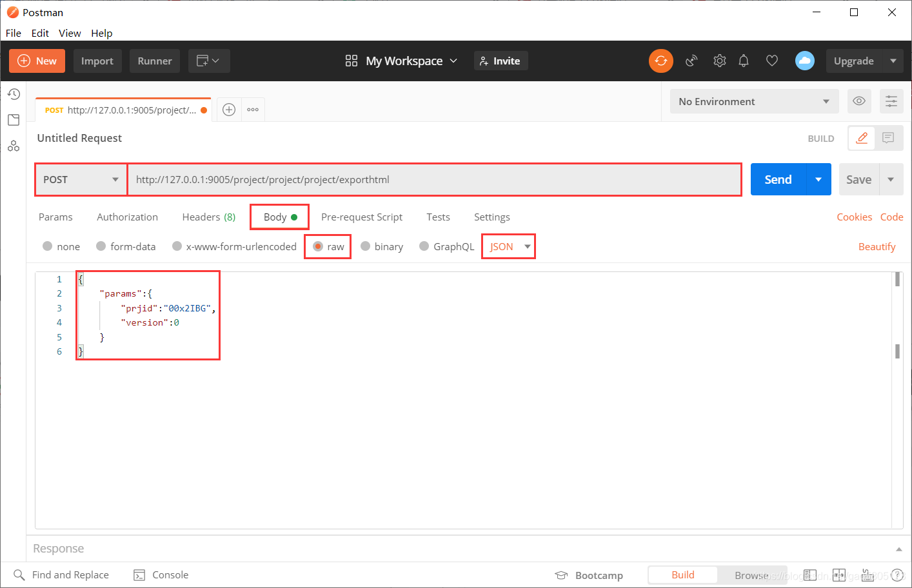Image resolution: width=912 pixels, height=588 pixels.
Task: Click the editor vertical scrollbar
Action: click(x=897, y=400)
